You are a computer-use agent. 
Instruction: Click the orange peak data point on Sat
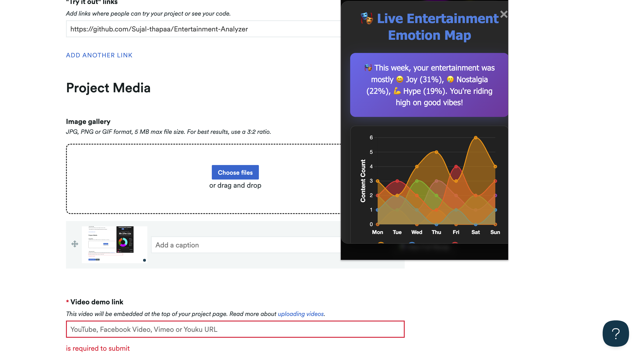[x=476, y=138]
